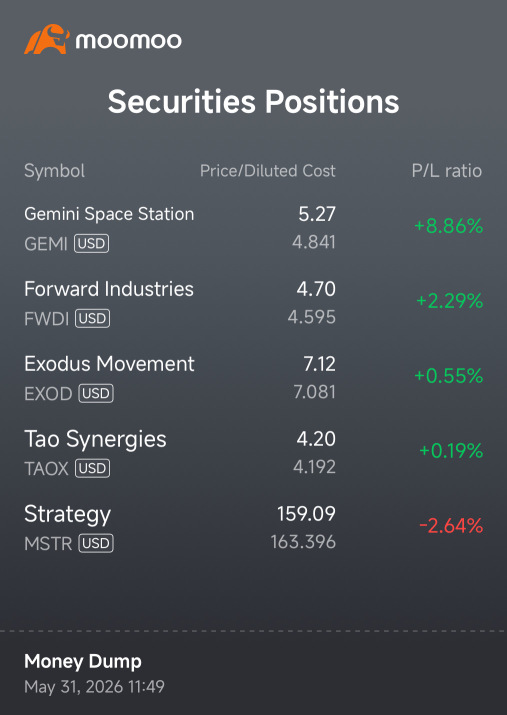The image size is (507, 715).
Task: Select the USD badge next to TAOX
Action: tap(92, 468)
